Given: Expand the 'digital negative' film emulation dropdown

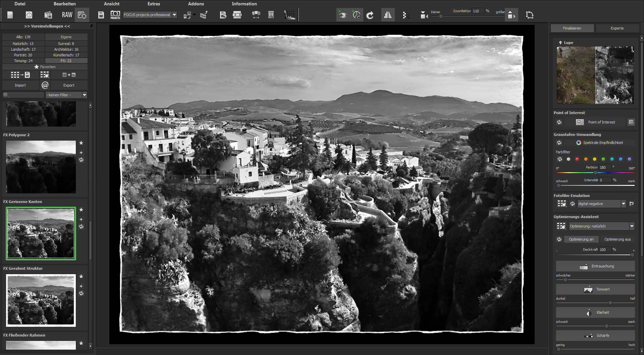Looking at the screenshot, I should (x=624, y=203).
